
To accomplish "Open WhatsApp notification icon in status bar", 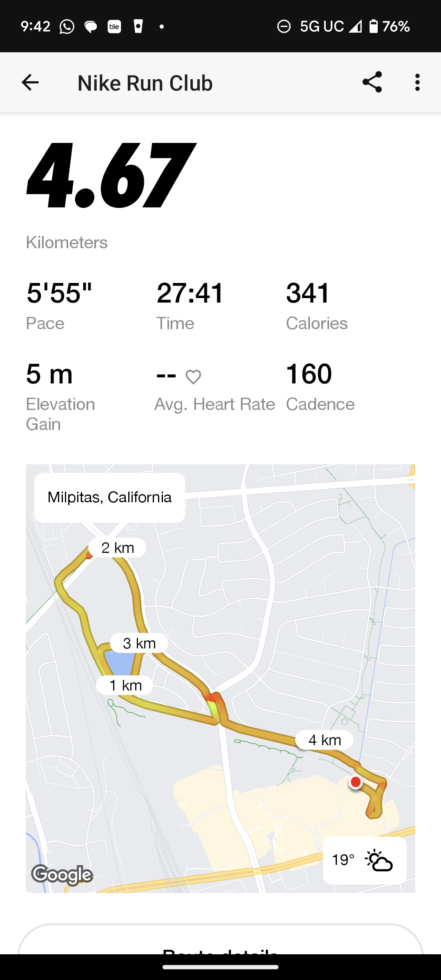I will pos(67,27).
